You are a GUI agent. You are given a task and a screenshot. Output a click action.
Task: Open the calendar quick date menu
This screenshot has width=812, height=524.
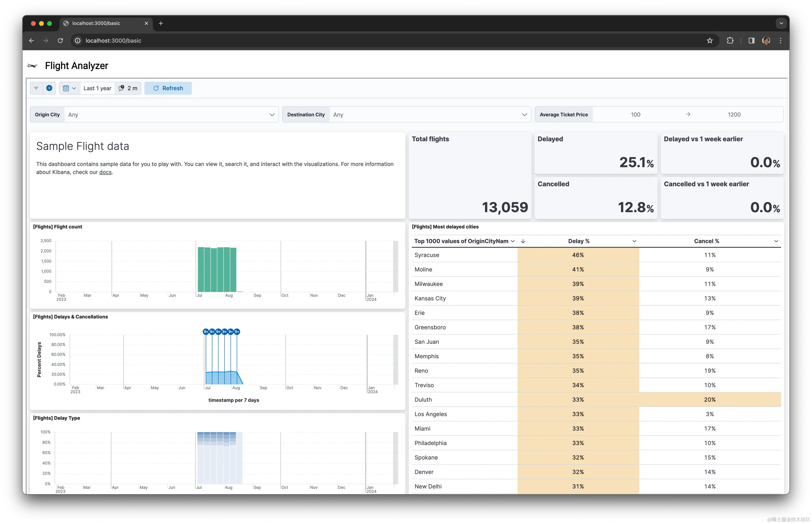pos(70,88)
